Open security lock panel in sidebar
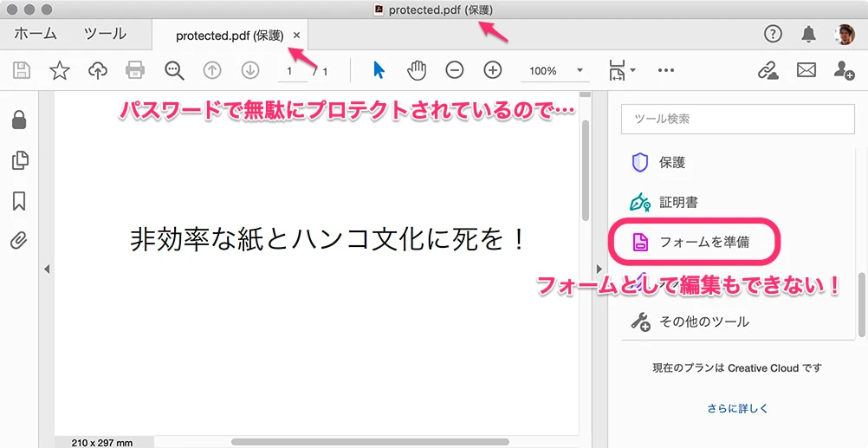 tap(19, 120)
